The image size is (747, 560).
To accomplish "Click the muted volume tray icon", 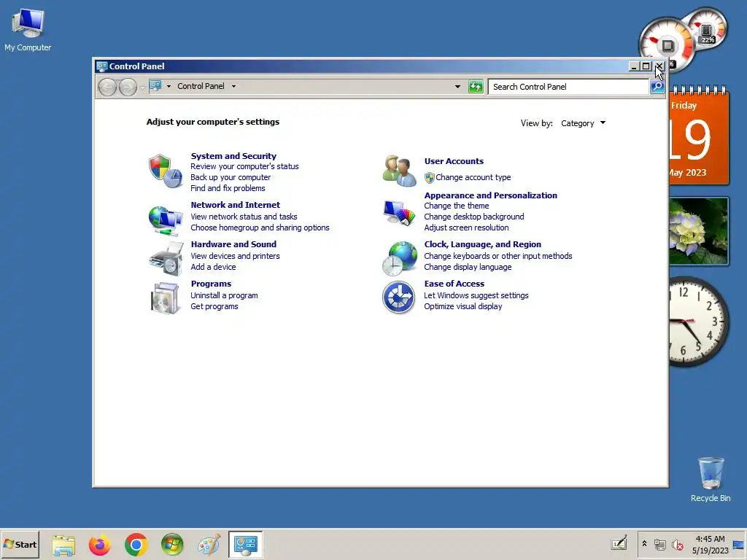I will (678, 544).
